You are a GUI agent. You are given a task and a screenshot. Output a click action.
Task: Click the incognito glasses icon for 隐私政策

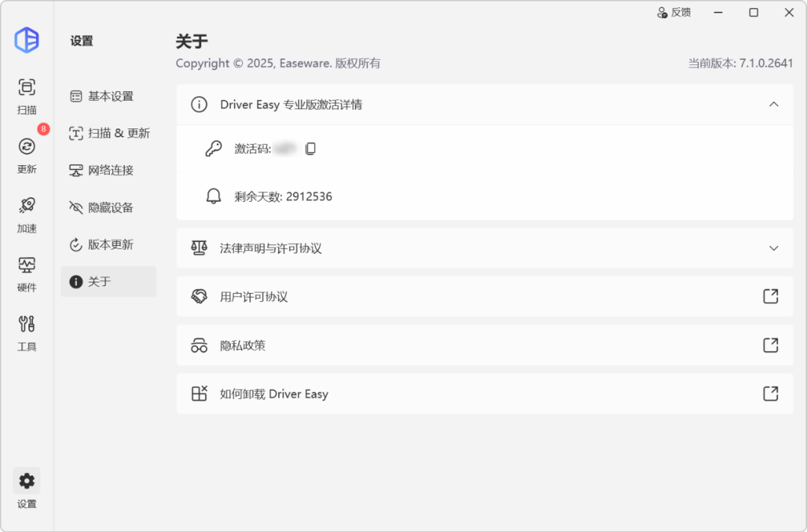tap(200, 345)
